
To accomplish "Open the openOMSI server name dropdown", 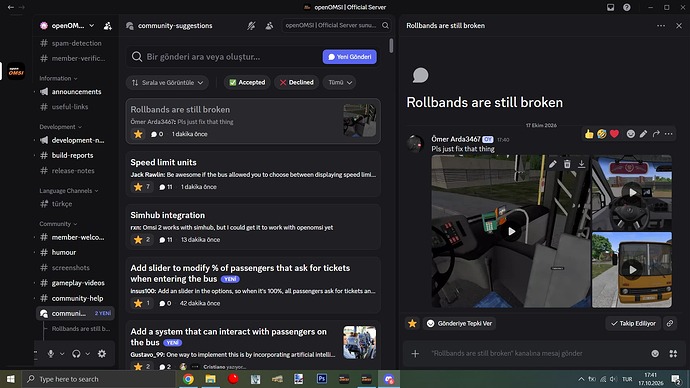I will tap(67, 26).
